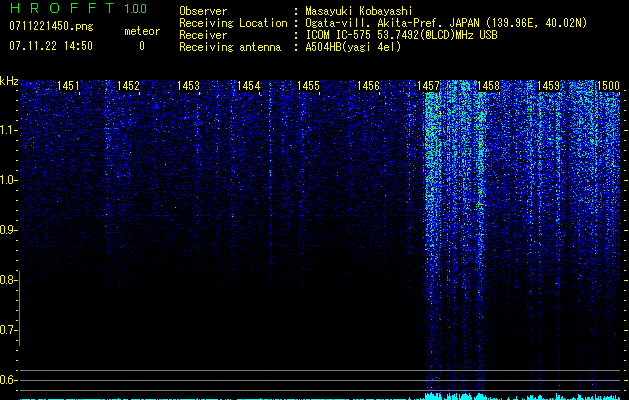629x400 pixels.
Task: Select observer name Masayuki Kobayashi
Action: coord(359,11)
